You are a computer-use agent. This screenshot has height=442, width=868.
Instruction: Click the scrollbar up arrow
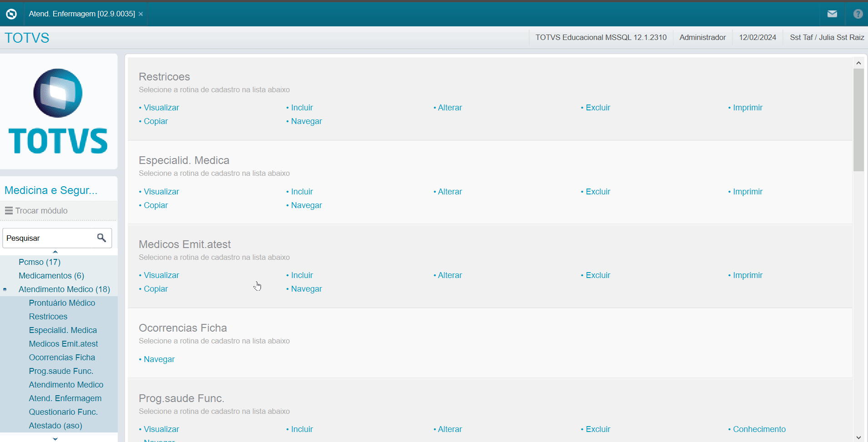[x=858, y=63]
